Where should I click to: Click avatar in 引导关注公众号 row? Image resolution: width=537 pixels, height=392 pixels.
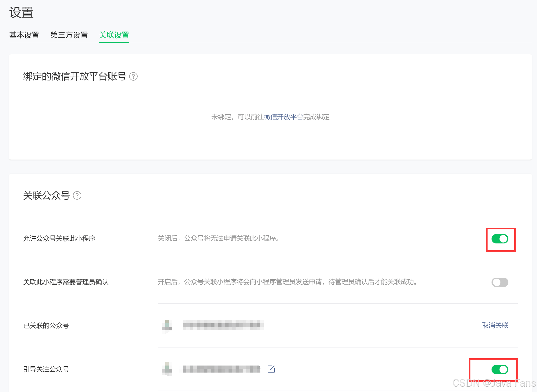click(167, 369)
